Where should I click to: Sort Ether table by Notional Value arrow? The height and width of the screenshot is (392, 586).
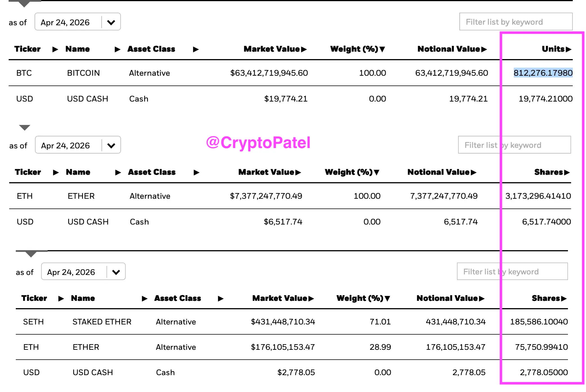click(x=473, y=173)
